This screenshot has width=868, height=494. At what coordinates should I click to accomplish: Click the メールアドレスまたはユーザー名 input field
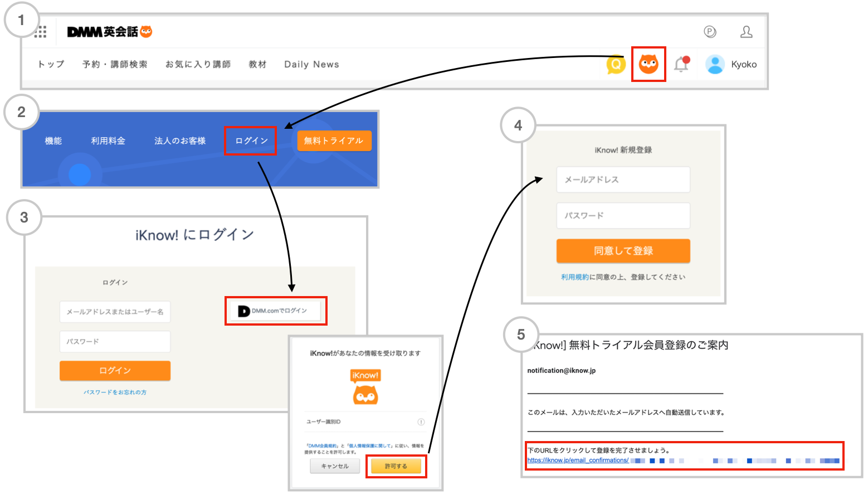(115, 312)
